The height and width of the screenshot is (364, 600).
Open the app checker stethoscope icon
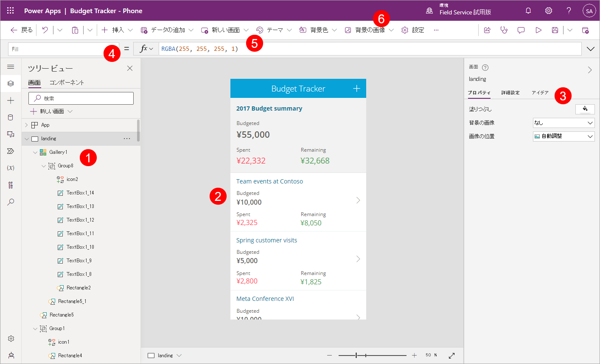point(504,30)
